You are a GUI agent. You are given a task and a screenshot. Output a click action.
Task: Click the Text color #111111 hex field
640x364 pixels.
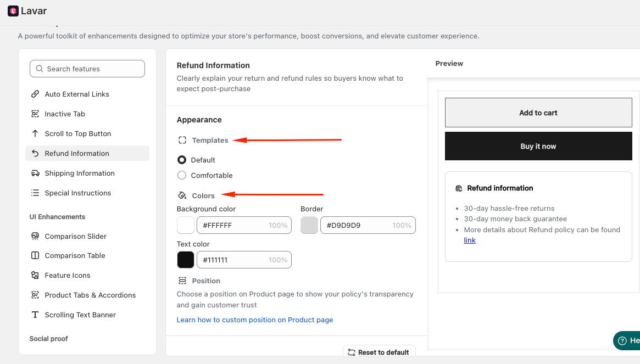tap(244, 260)
